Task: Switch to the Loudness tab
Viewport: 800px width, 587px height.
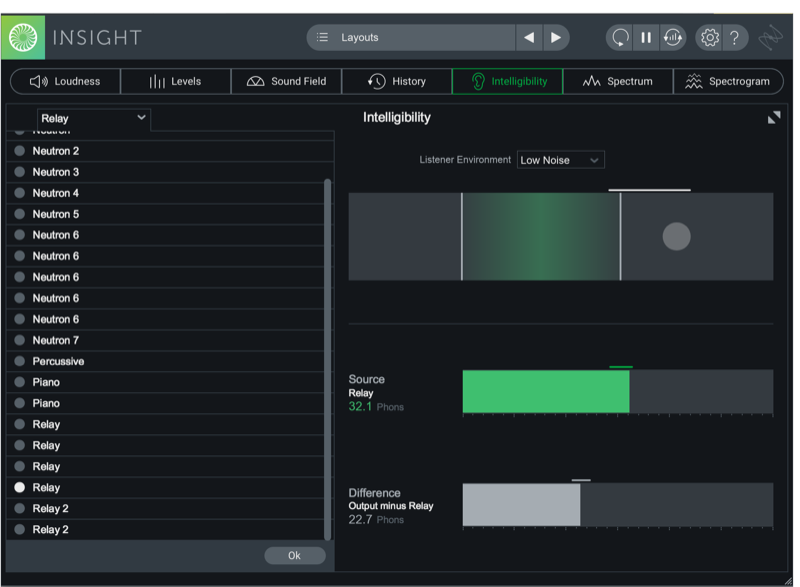Action: (x=65, y=82)
